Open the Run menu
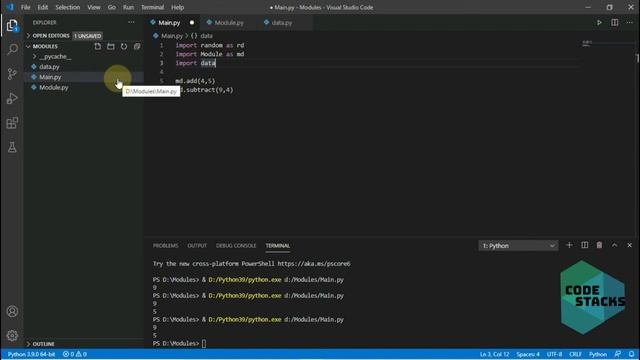The height and width of the screenshot is (360, 640). coord(128,7)
